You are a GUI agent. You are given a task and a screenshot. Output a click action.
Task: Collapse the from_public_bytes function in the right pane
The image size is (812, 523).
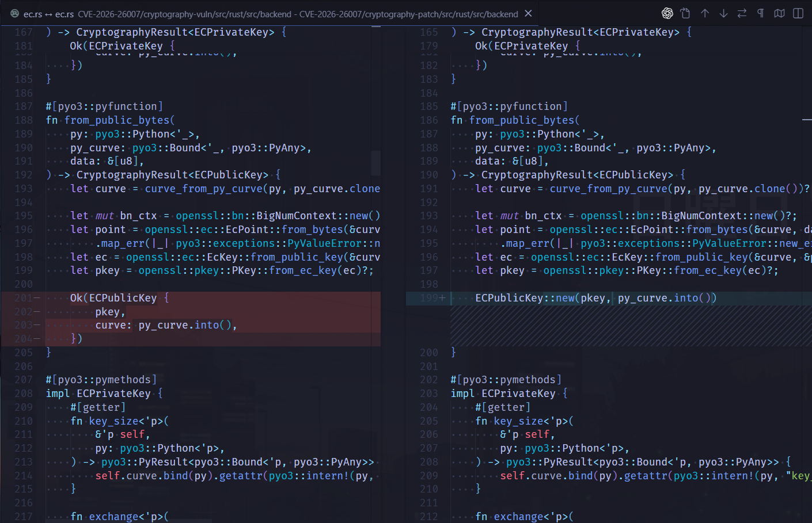point(444,120)
